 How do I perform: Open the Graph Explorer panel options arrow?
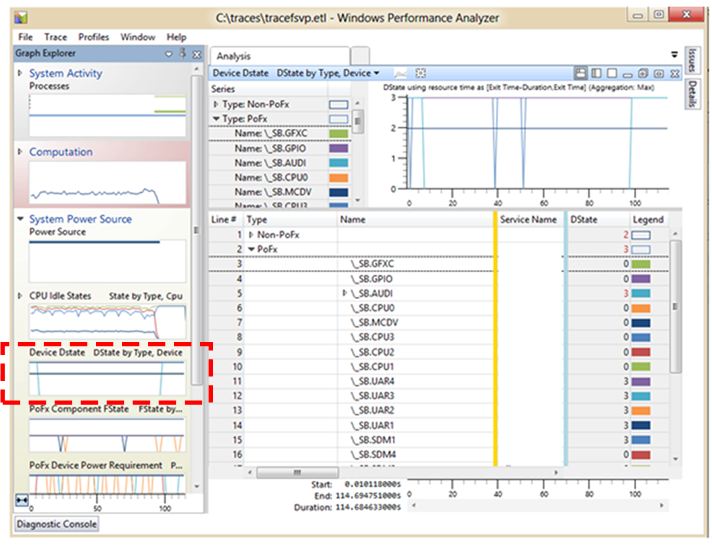[x=169, y=54]
